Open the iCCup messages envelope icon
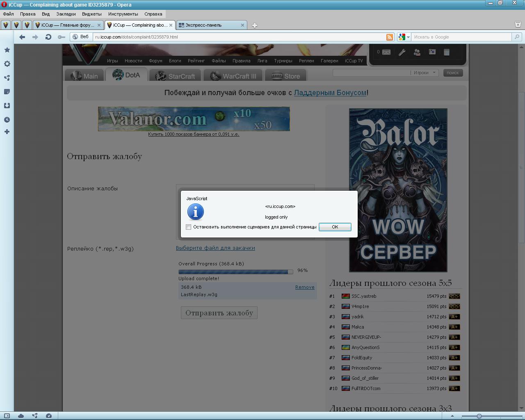Screen dimensions: 525x420 point(386,52)
